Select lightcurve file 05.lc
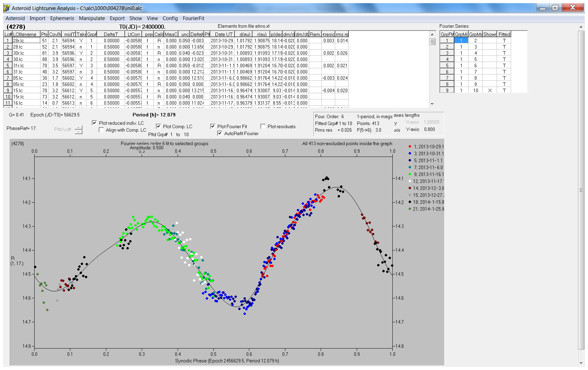The height and width of the screenshot is (370, 588). pyautogui.click(x=26, y=78)
